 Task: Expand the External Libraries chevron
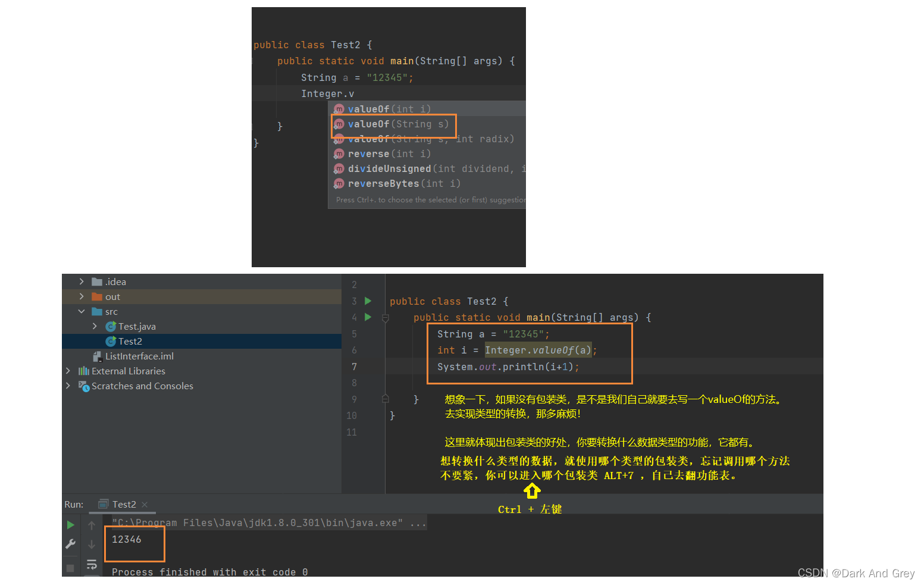pyautogui.click(x=68, y=371)
